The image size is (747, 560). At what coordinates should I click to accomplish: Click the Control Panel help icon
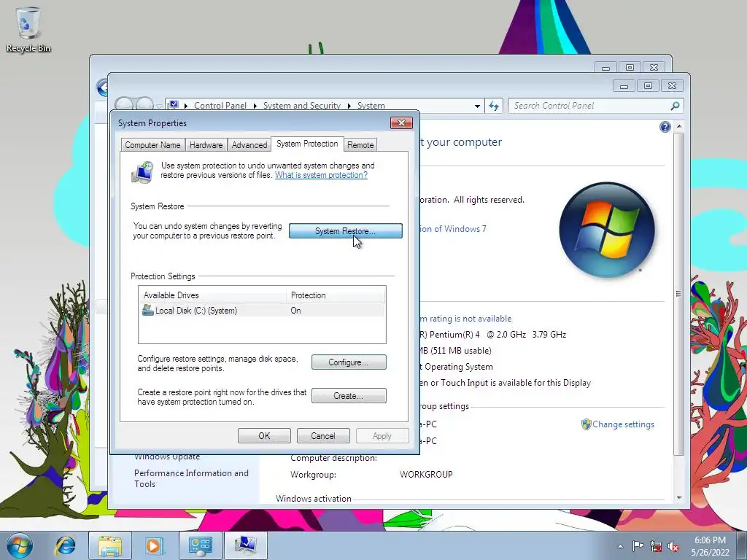665,127
